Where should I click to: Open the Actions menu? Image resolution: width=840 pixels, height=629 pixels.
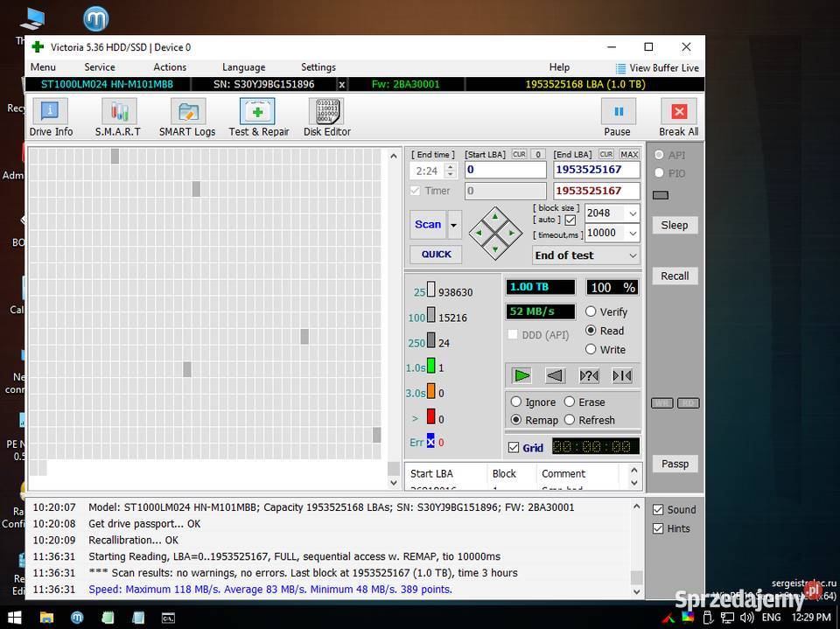170,67
